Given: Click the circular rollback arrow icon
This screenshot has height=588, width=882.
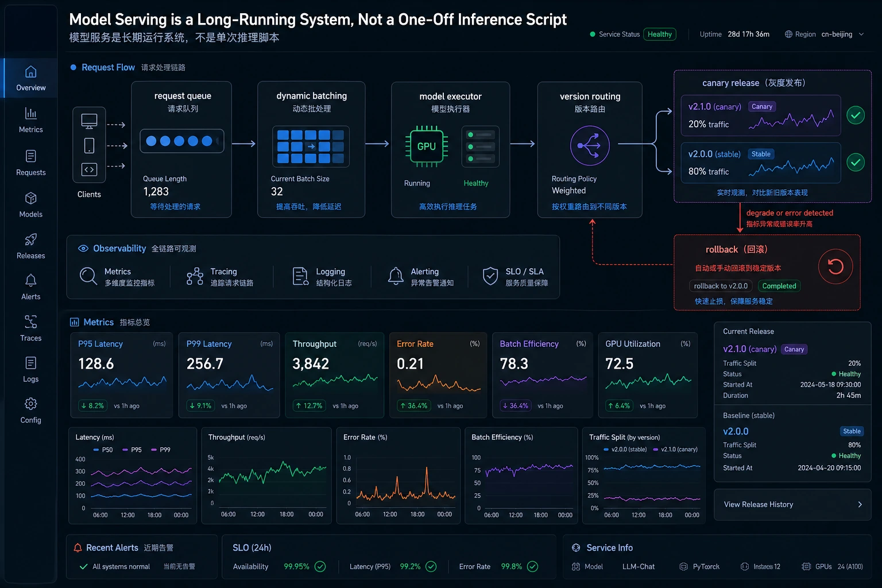Looking at the screenshot, I should 835,266.
